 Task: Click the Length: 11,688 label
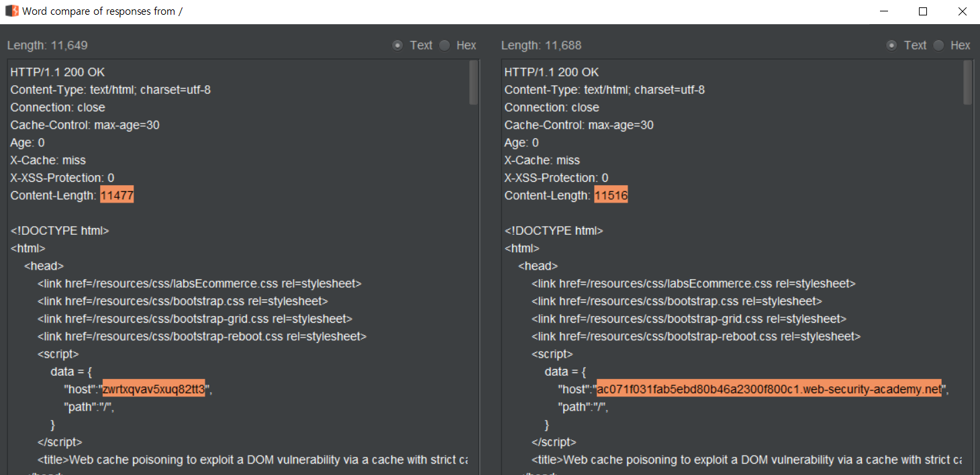click(x=542, y=45)
